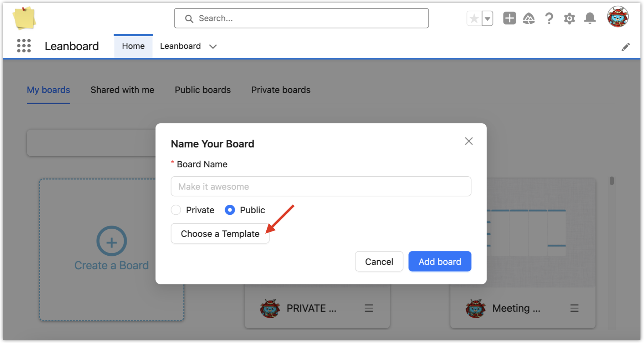Click the global actions plus icon

tap(509, 18)
